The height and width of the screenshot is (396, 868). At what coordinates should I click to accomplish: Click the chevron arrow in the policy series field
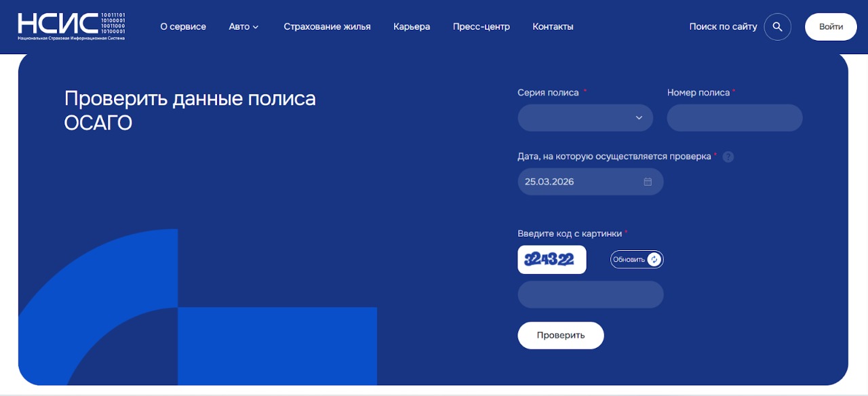638,117
